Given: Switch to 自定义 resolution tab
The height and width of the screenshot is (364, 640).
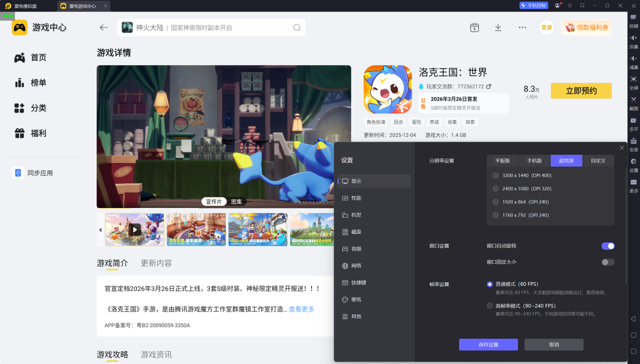Looking at the screenshot, I should (x=598, y=161).
